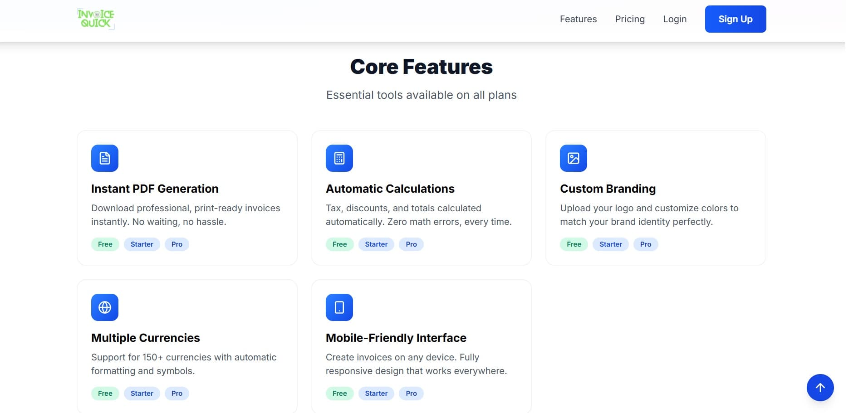Click the InvoiceQuick logo
Image resolution: width=868 pixels, height=413 pixels.
pyautogui.click(x=95, y=19)
